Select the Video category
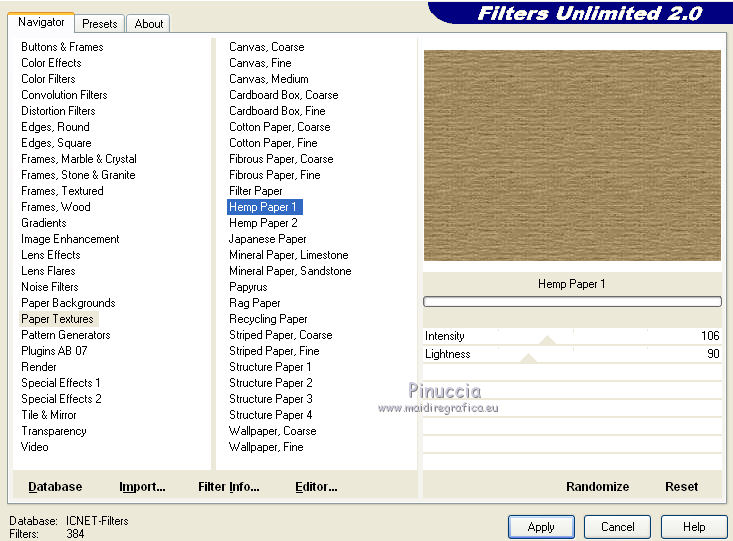Viewport: 733px width, 541px height. point(35,447)
